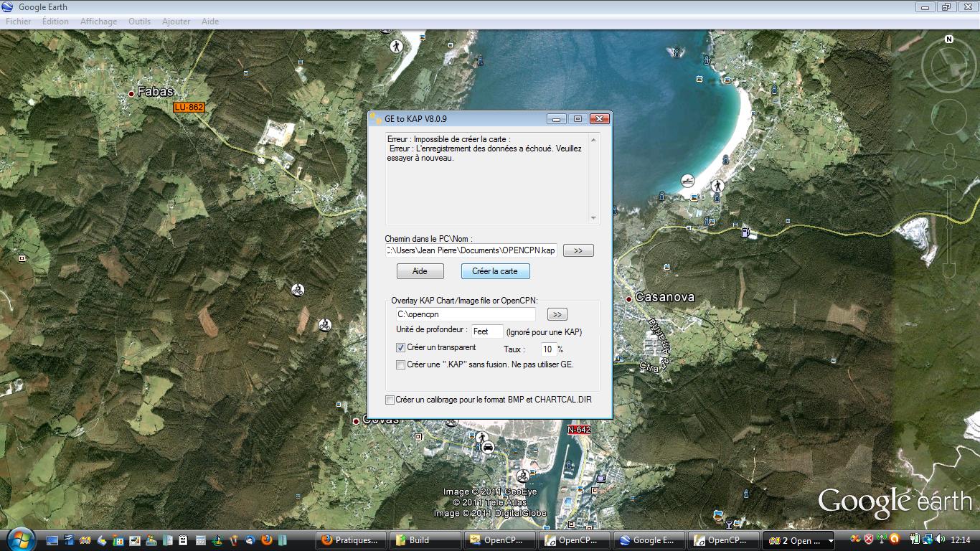
Task: Click the cyclist icon near the harbor
Action: pyautogui.click(x=524, y=475)
